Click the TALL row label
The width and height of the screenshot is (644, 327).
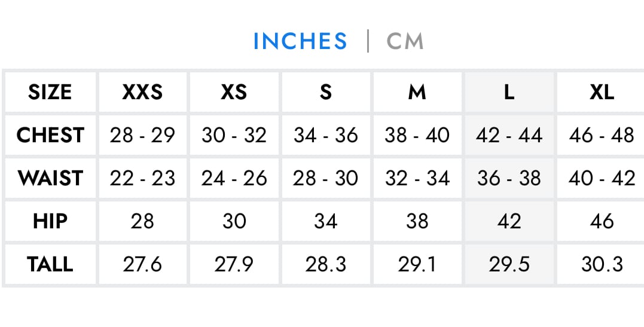pyautogui.click(x=50, y=264)
